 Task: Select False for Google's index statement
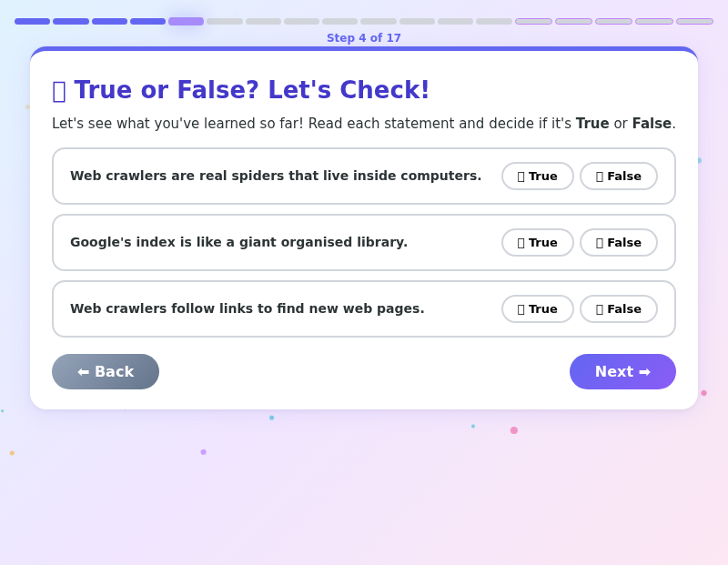point(618,243)
